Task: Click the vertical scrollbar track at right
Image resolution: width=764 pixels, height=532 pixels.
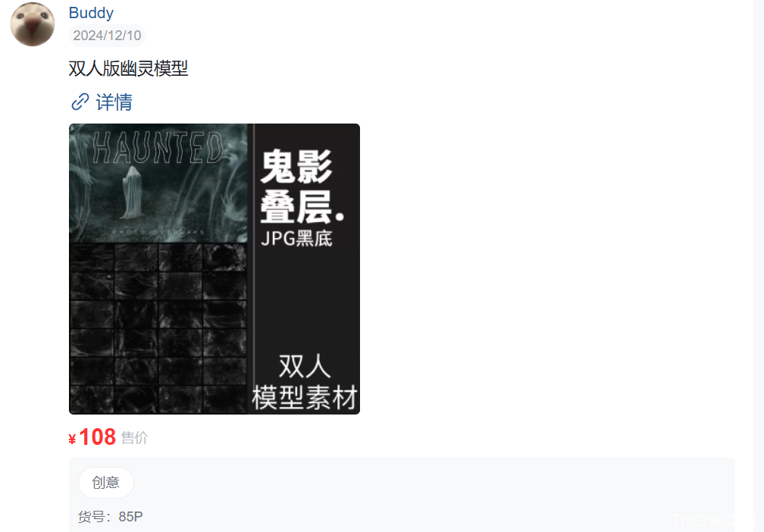Action: click(758, 266)
